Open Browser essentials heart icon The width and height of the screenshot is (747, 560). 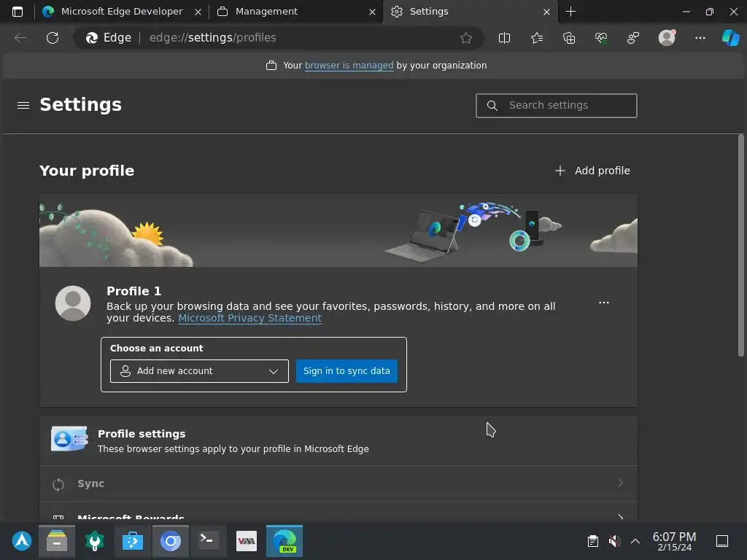601,38
